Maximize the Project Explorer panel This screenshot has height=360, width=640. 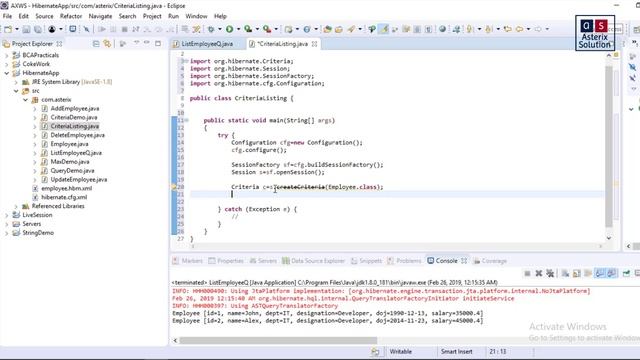click(158, 43)
